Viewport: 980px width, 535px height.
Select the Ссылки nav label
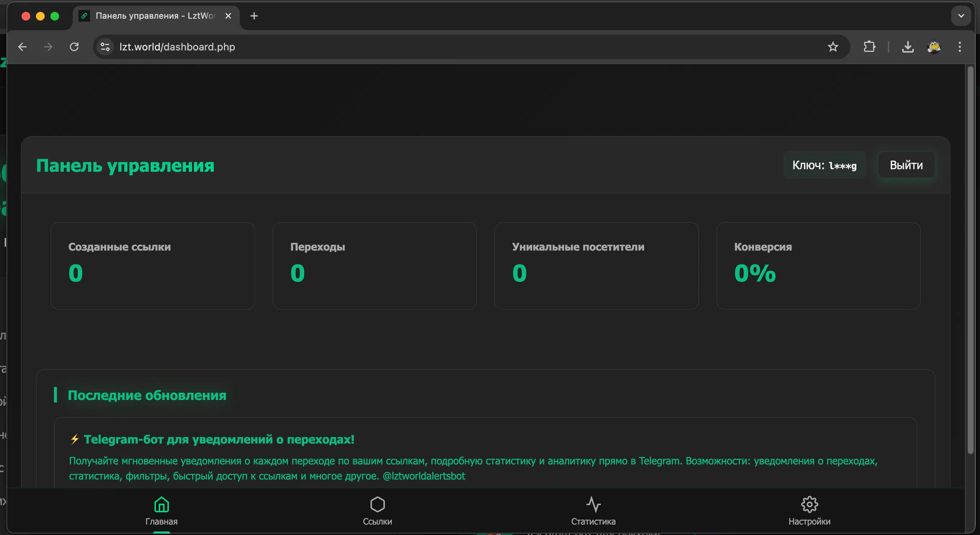point(377,522)
